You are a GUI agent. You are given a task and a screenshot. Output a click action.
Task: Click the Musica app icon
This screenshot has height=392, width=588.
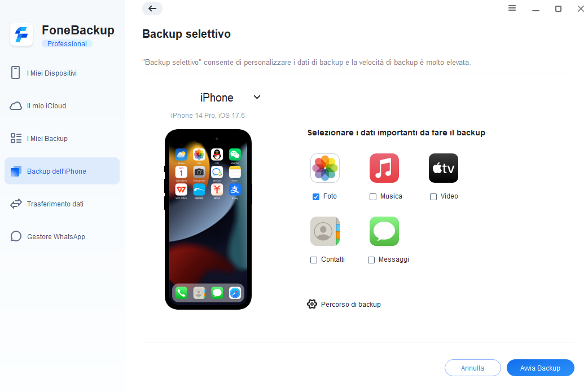[384, 168]
